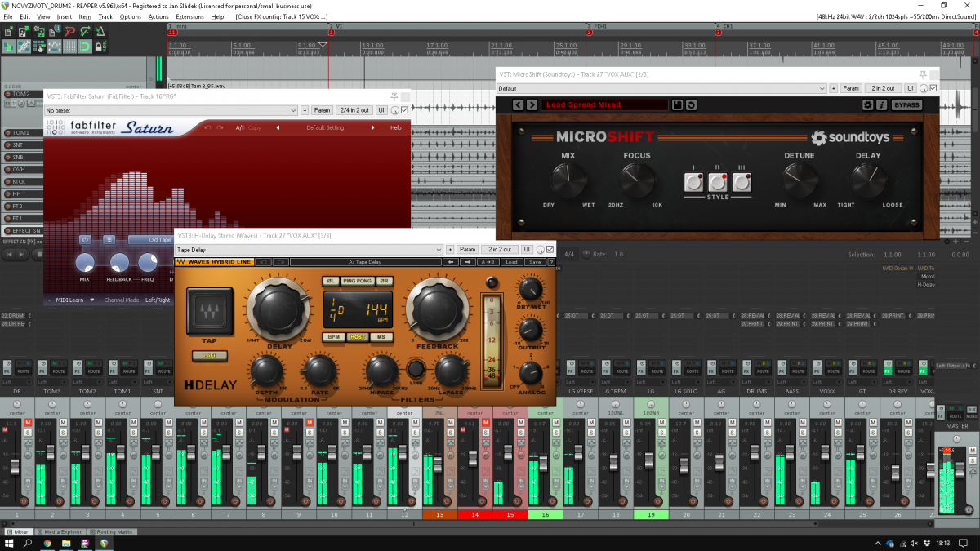Click H-Delay's next preset arrow

[467, 262]
